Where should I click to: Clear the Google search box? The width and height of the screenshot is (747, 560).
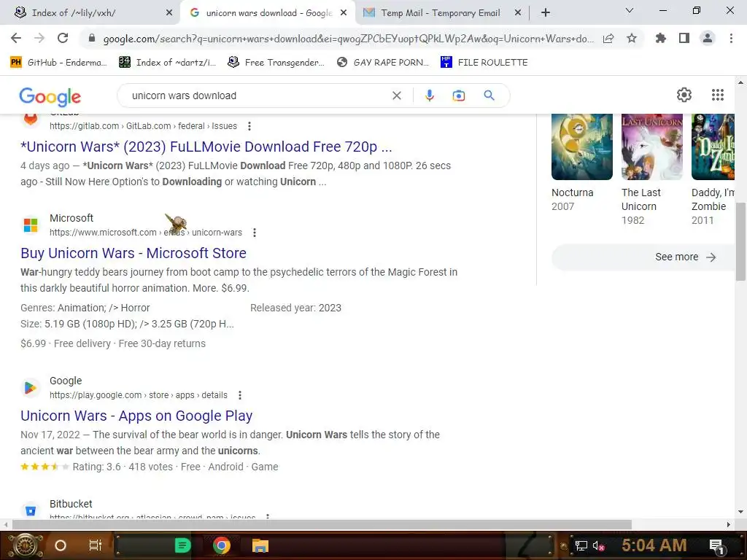pyautogui.click(x=396, y=96)
